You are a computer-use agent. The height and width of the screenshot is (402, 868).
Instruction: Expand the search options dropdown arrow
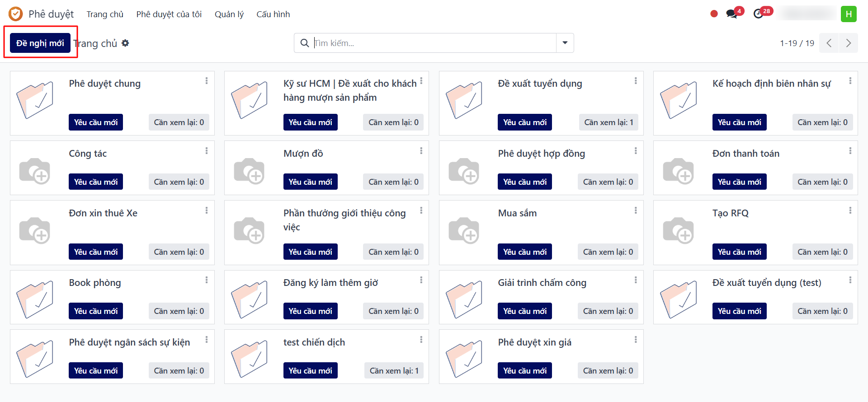565,43
